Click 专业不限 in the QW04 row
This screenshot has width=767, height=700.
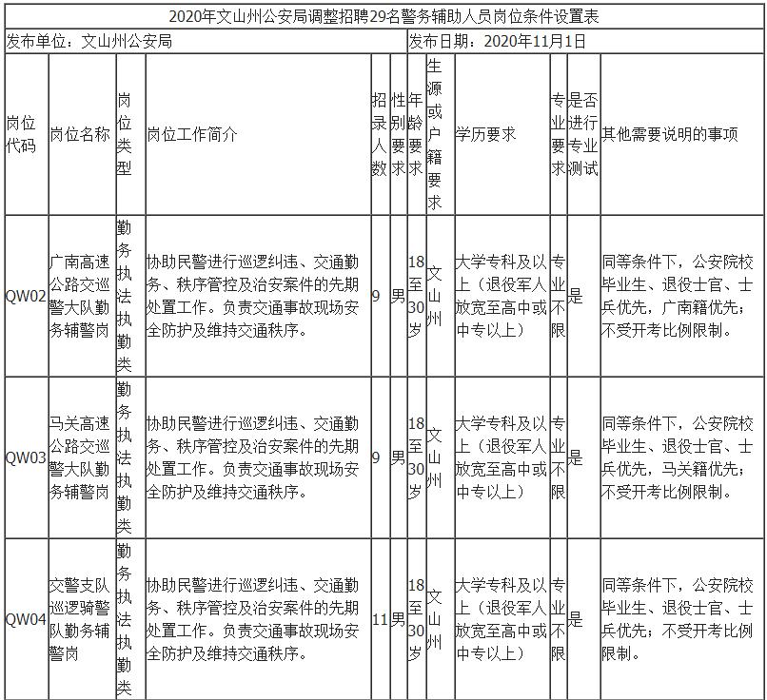559,619
